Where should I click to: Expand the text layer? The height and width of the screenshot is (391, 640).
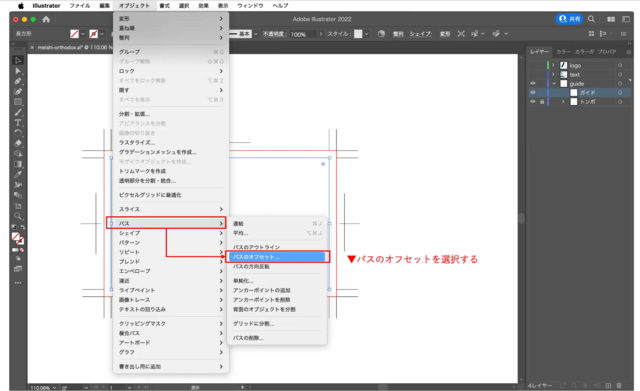tap(553, 74)
